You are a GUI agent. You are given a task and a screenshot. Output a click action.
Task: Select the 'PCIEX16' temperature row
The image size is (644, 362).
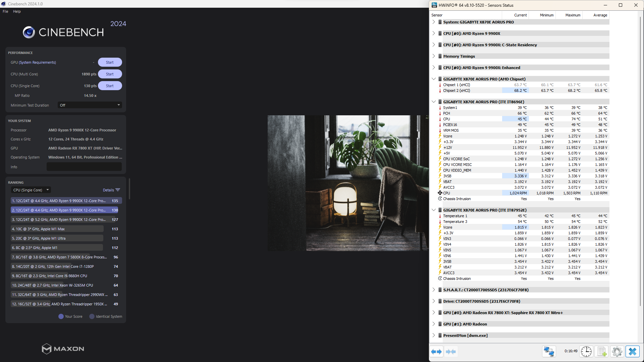(520, 125)
